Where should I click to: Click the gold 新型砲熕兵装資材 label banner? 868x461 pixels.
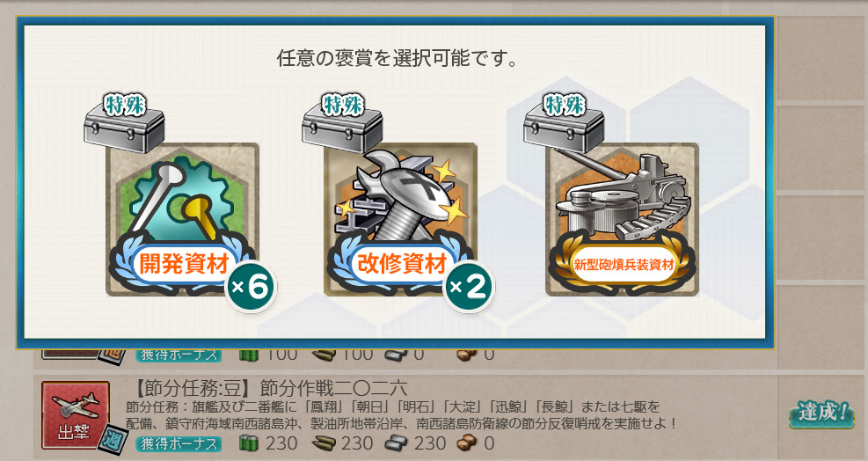[623, 265]
